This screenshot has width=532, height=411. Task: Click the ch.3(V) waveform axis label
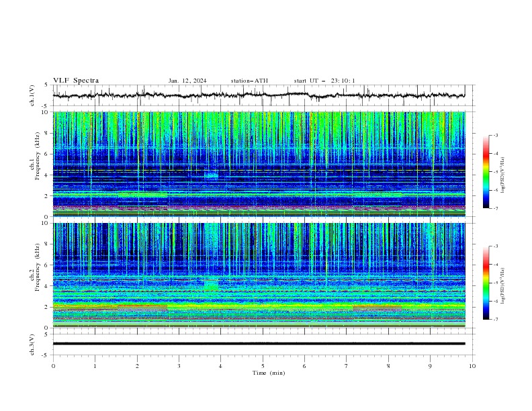tap(32, 345)
